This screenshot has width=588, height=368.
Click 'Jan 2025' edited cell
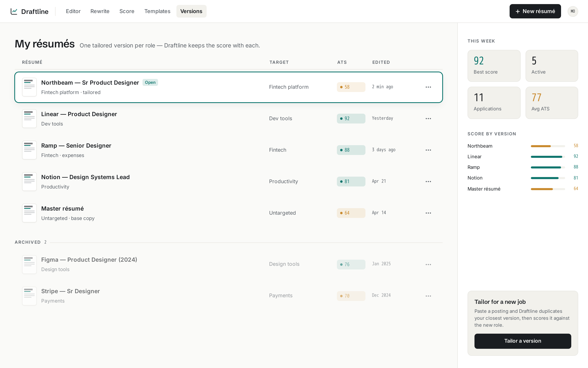[x=381, y=264]
